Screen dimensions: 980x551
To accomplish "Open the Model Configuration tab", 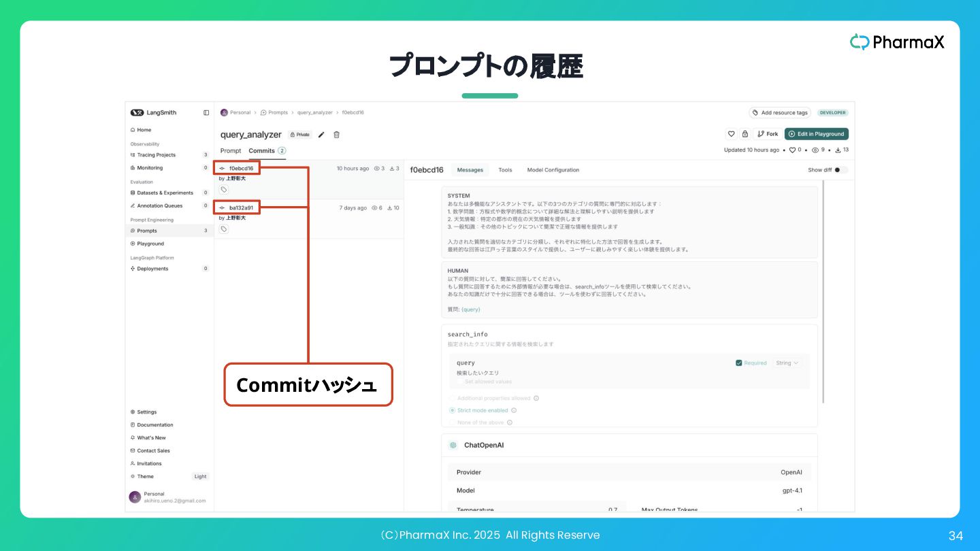I will [x=553, y=170].
